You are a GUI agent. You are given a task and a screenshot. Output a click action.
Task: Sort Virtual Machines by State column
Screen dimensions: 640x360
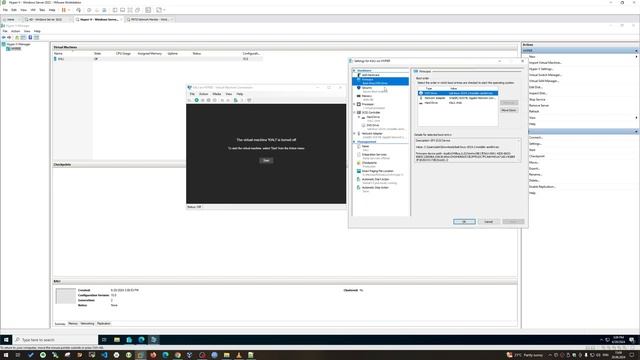tap(98, 53)
